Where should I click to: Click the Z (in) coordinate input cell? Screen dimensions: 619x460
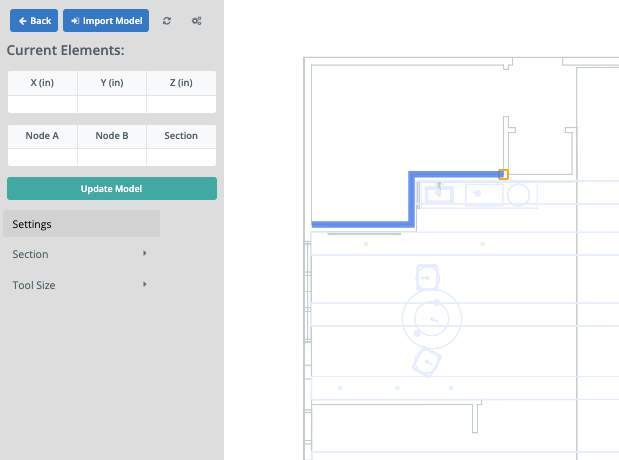pos(181,104)
